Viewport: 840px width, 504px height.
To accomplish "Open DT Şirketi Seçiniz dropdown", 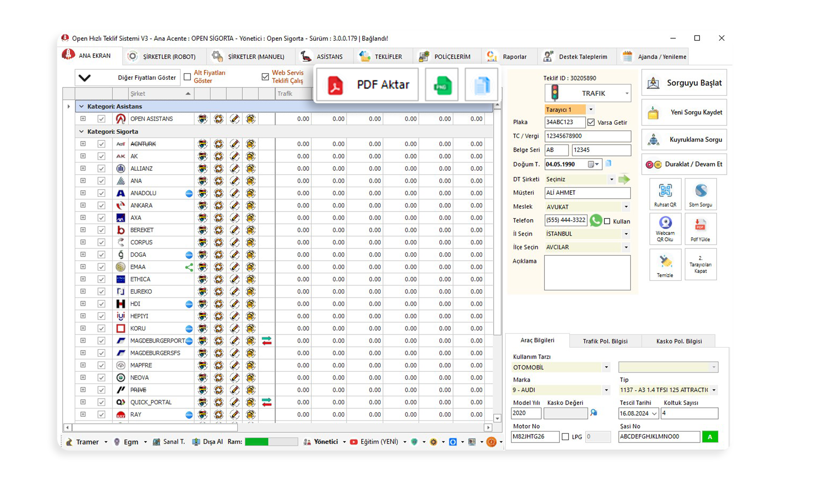I will (x=612, y=179).
